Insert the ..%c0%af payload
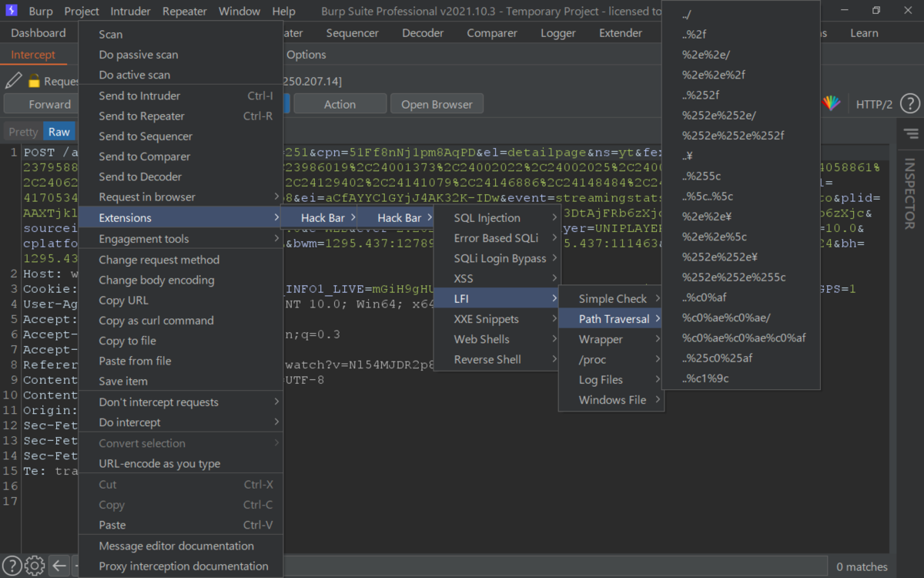Screen dimensions: 924x578 [741, 297]
